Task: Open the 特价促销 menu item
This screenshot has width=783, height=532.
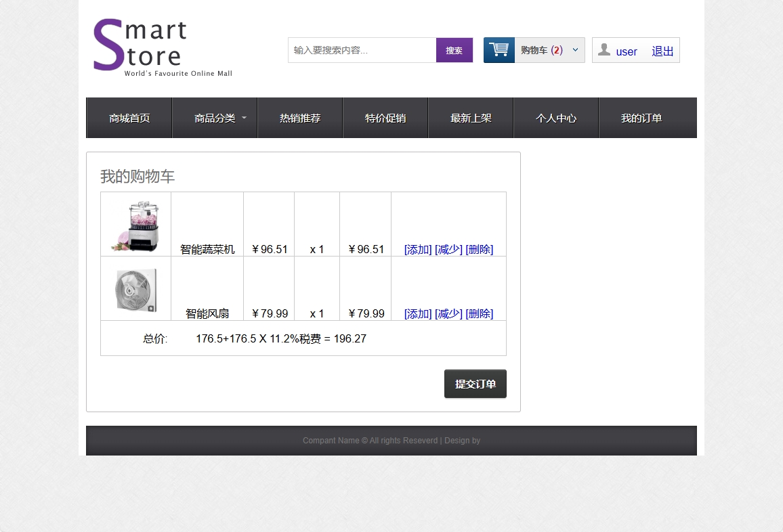Action: pos(385,118)
